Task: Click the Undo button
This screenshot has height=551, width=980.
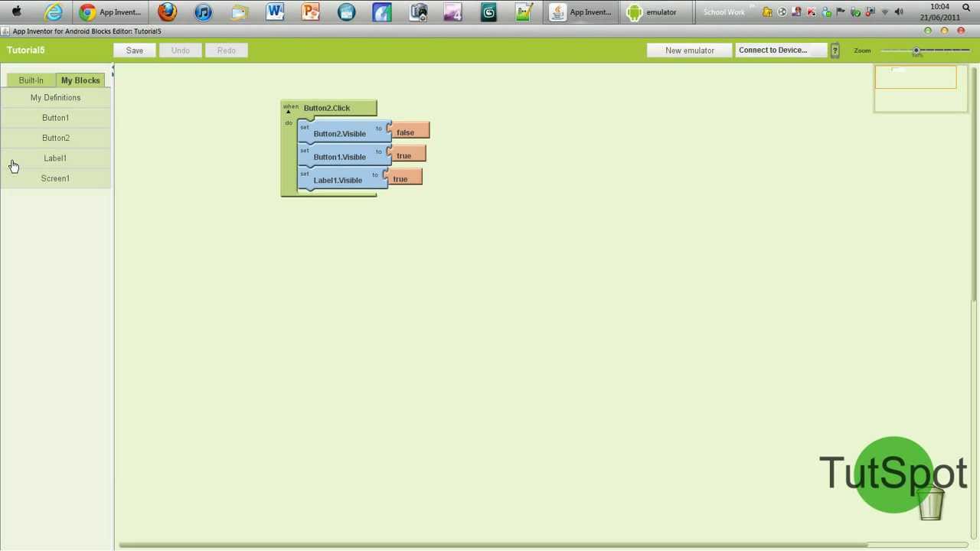Action: click(x=181, y=51)
